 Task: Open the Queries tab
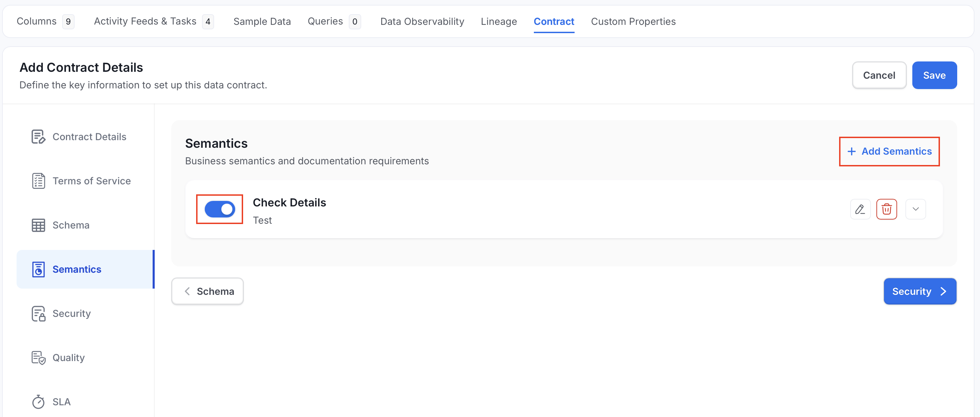pos(334,21)
